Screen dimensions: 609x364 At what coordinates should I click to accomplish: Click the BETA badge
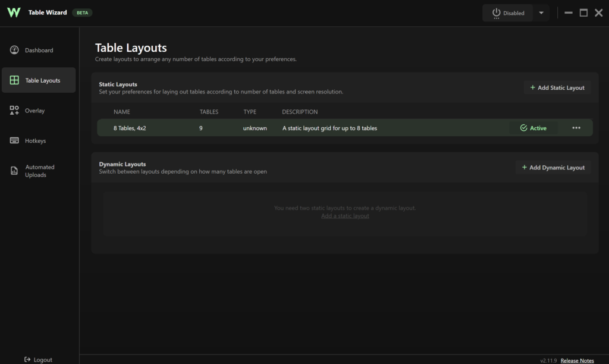click(82, 12)
